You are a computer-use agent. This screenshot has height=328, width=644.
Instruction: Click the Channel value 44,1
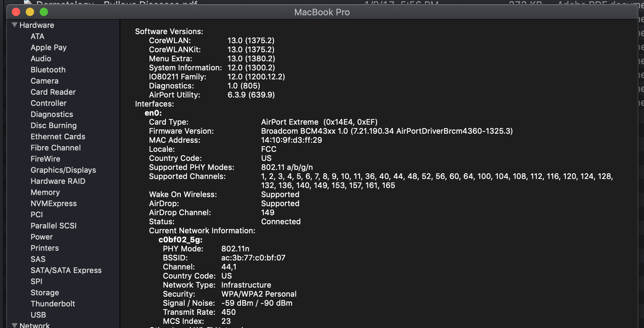tap(229, 267)
